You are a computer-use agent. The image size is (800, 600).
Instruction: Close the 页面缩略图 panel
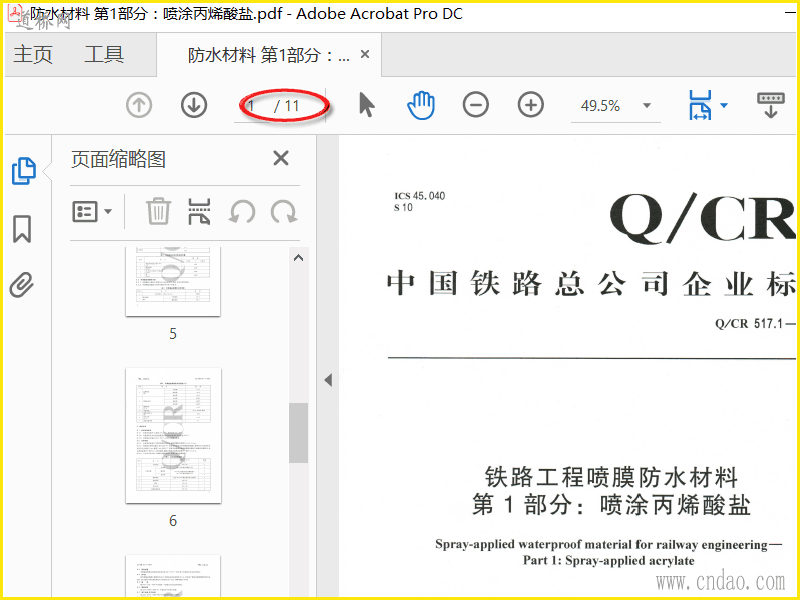281,159
